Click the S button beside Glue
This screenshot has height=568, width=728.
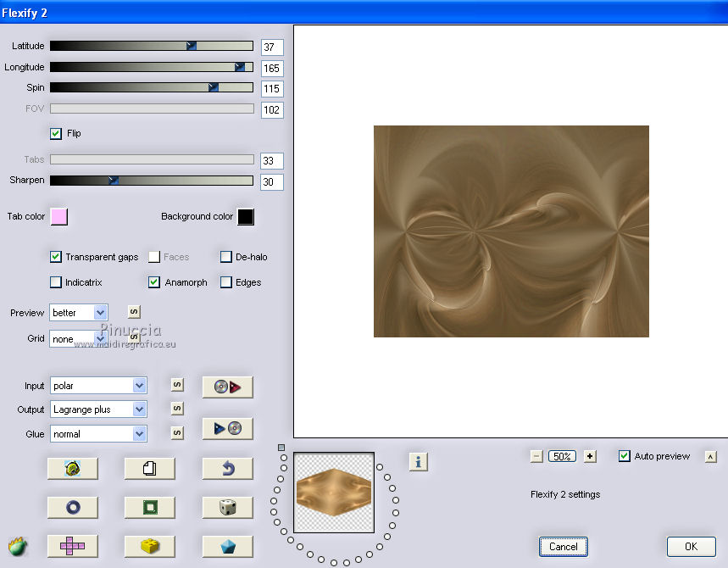pyautogui.click(x=177, y=433)
